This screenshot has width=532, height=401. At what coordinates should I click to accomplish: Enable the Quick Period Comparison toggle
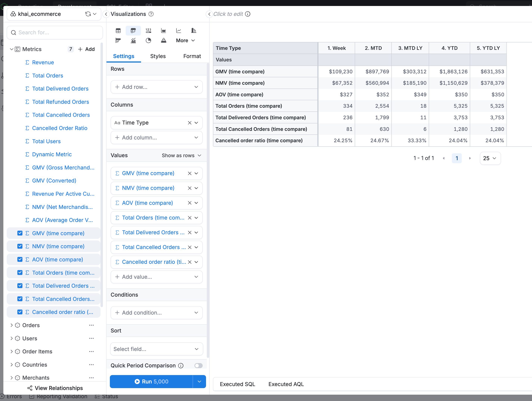point(198,365)
